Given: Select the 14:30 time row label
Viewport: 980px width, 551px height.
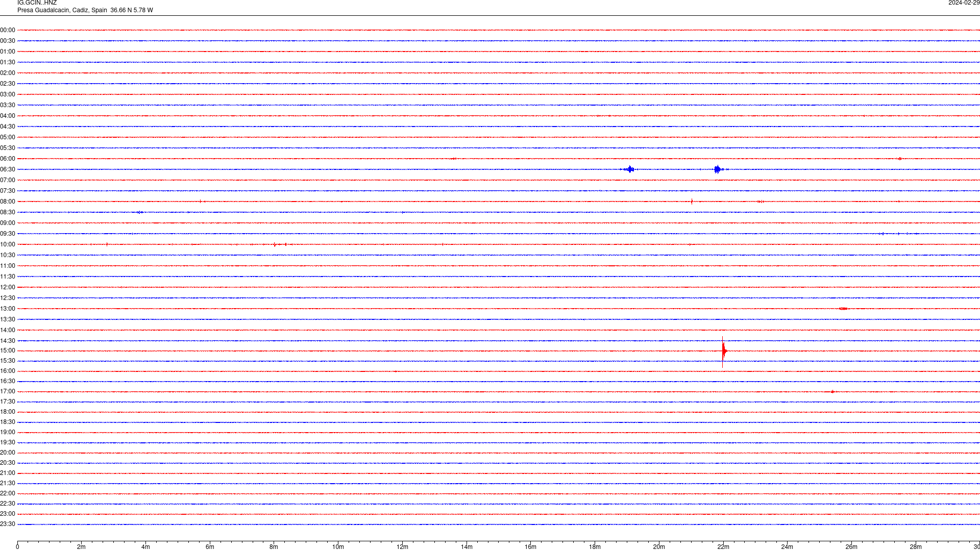Looking at the screenshot, I should point(8,341).
